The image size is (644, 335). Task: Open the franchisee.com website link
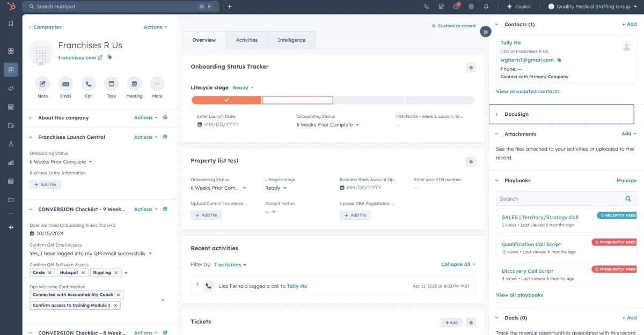(80, 57)
